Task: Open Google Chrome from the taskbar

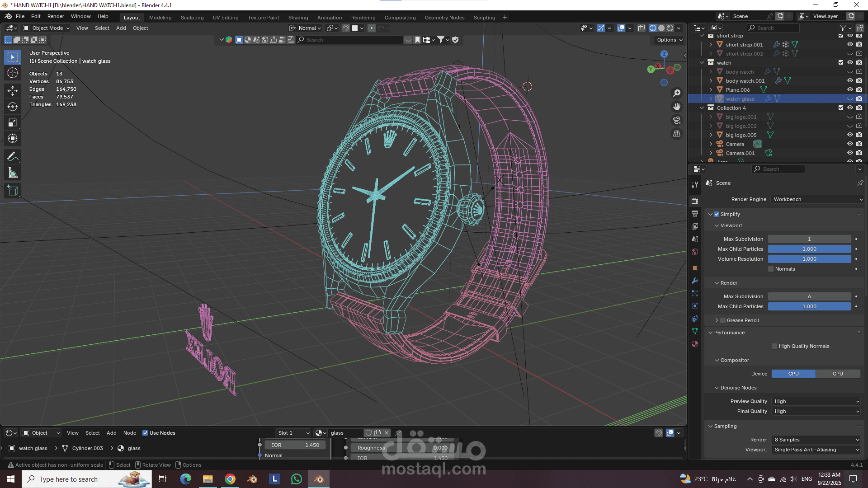Action: (230, 479)
